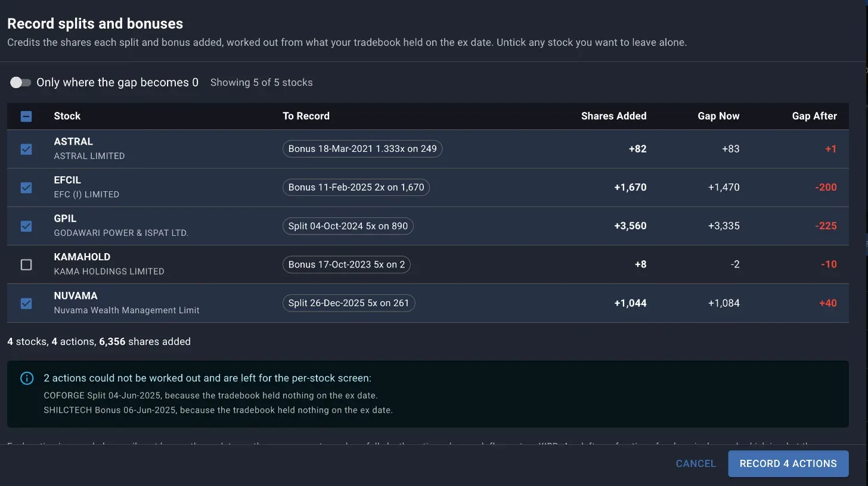Click the 'Stock' column header
The height and width of the screenshot is (486, 868).
[x=67, y=116]
